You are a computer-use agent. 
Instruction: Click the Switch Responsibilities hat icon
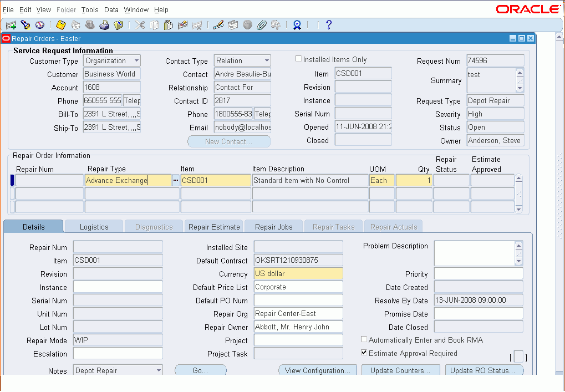[x=90, y=25]
